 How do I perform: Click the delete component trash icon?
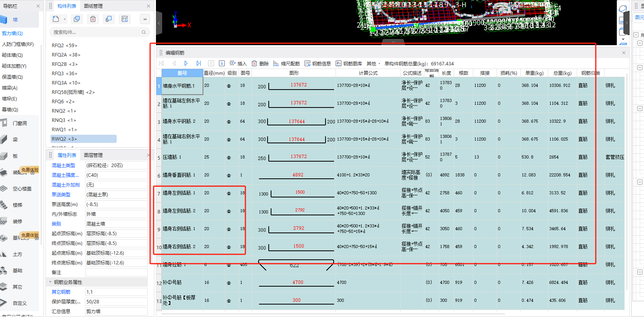(93, 19)
